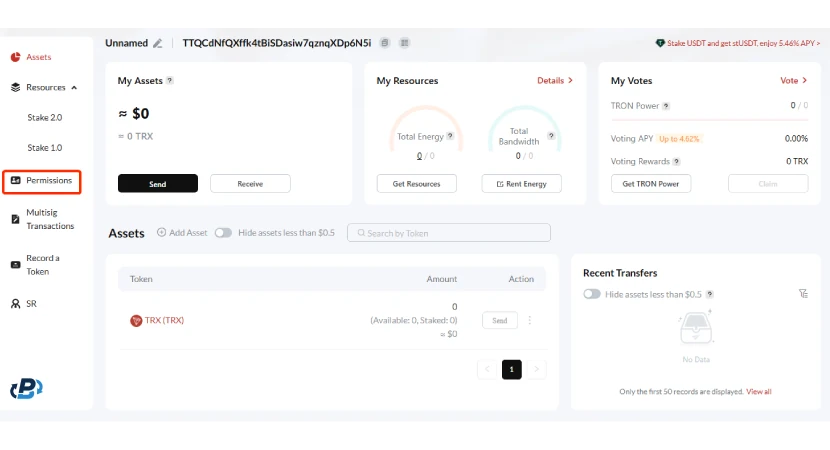This screenshot has width=830, height=450.
Task: Open the Vote link in My Votes
Action: pos(793,80)
